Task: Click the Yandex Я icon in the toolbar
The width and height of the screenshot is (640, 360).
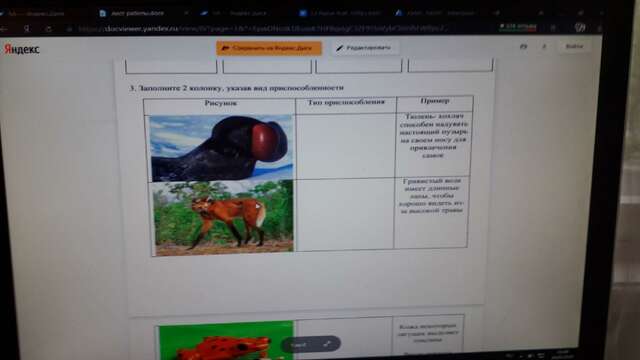Action: click(x=27, y=29)
